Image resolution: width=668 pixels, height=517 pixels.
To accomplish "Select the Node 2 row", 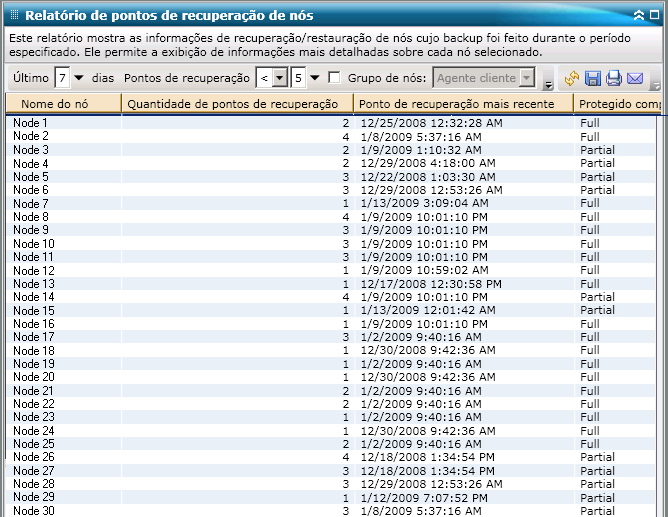I will tap(331, 136).
